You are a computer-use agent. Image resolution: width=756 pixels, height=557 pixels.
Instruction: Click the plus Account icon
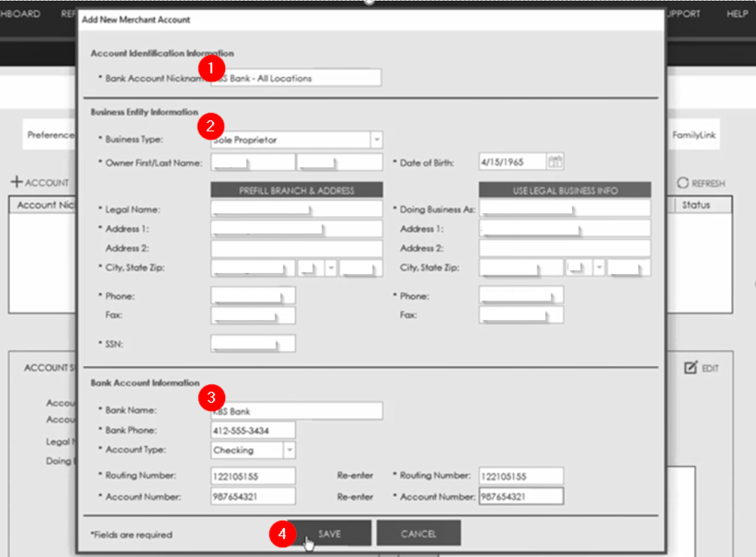click(x=16, y=182)
